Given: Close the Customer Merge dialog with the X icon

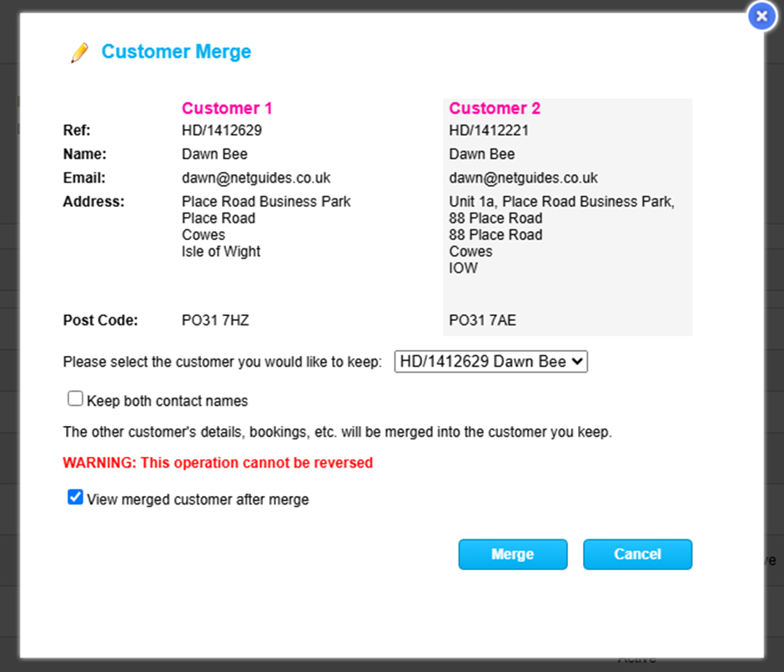Looking at the screenshot, I should [761, 16].
